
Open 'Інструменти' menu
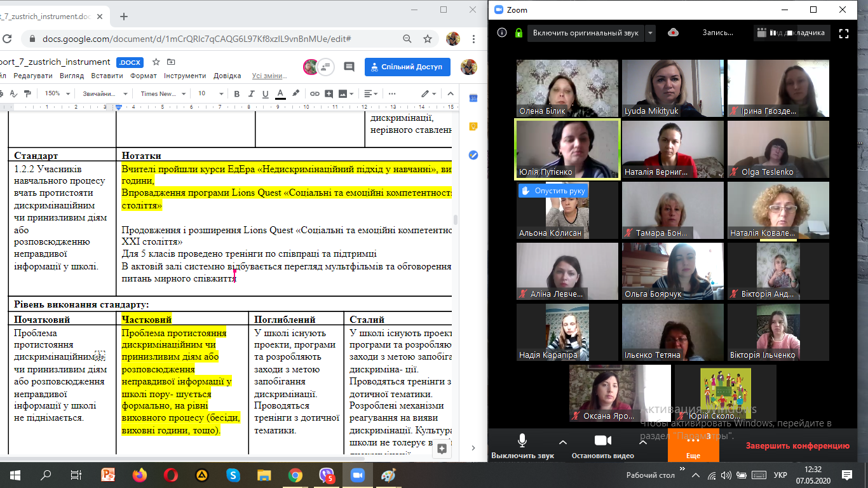click(185, 76)
